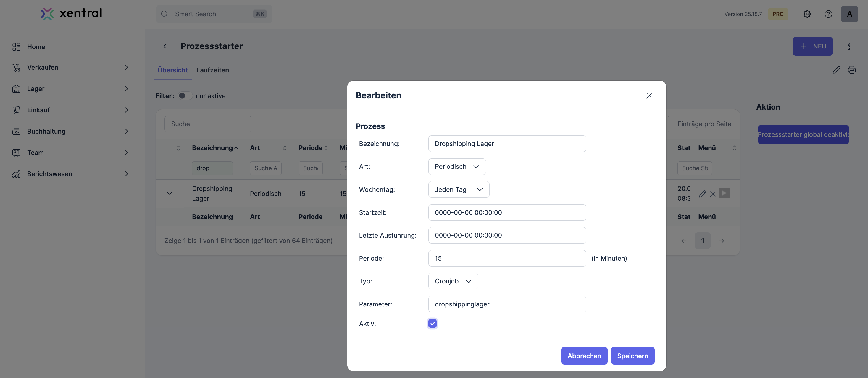Run Dropshipping Lager with the play icon

(x=724, y=193)
